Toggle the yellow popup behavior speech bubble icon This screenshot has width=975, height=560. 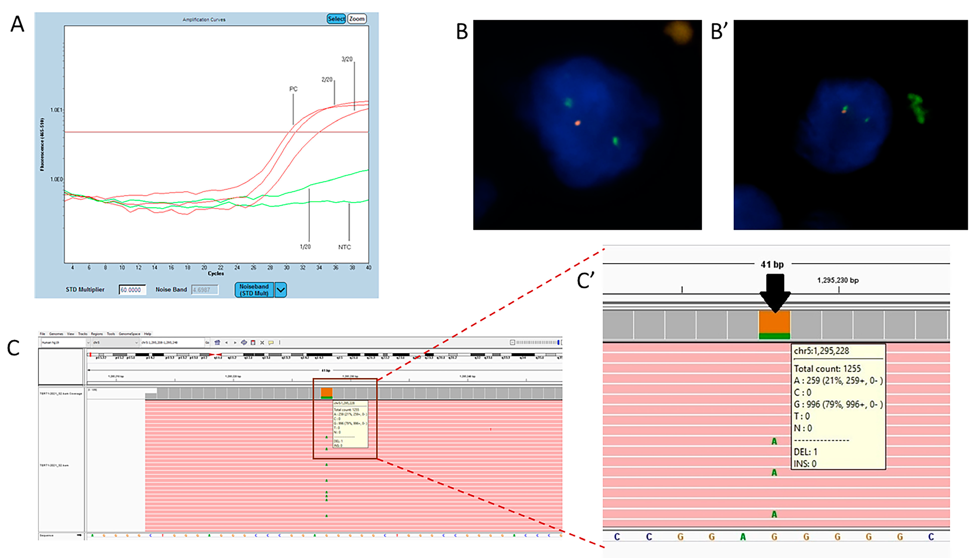point(271,342)
